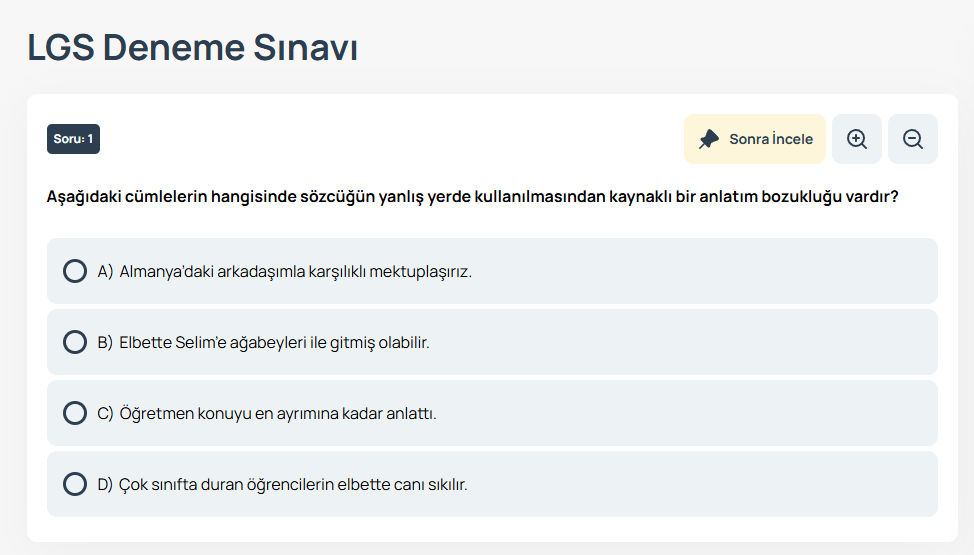Select radio button for option C
The width and height of the screenshot is (974, 555).
75,413
